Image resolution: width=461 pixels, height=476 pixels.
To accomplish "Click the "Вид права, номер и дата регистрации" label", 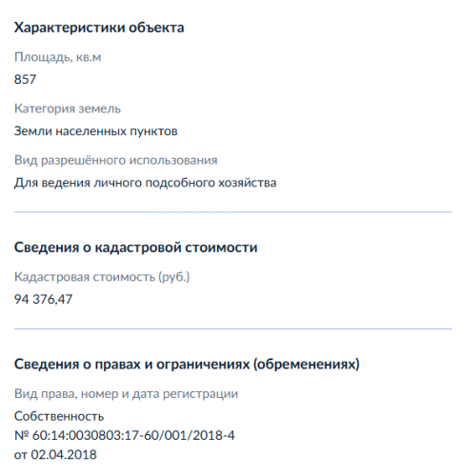I will point(126,394).
